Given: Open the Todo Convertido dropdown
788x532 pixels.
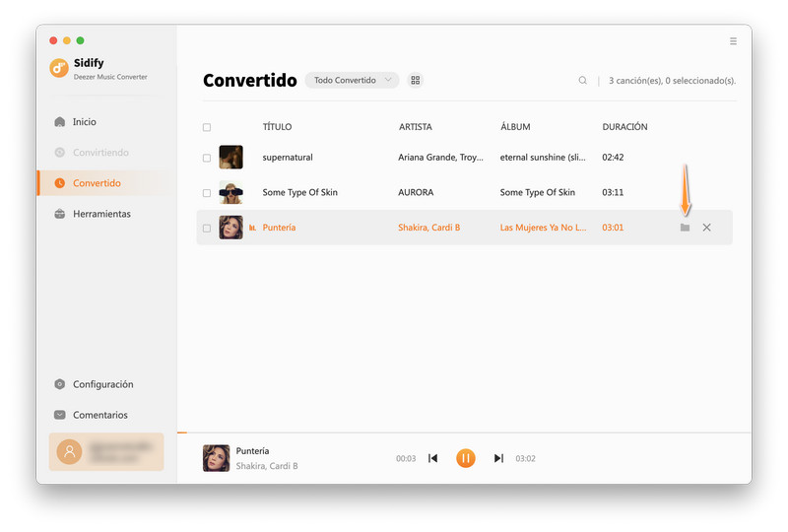Looking at the screenshot, I should [x=352, y=80].
